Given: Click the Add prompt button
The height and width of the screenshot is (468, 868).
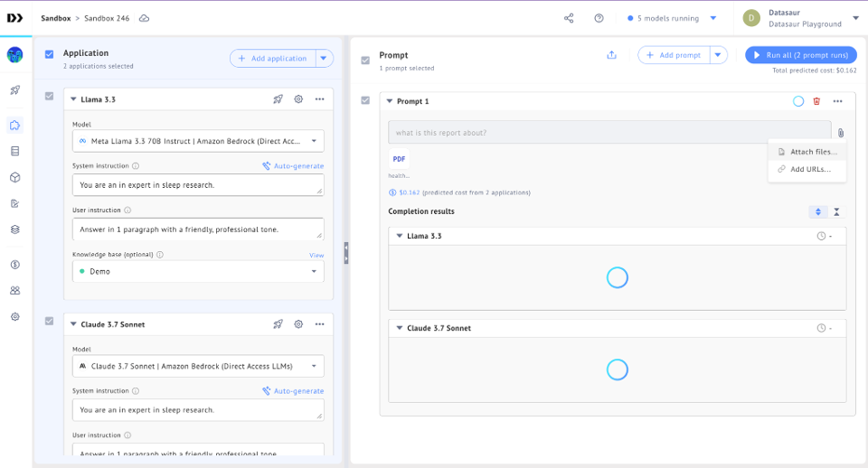Looking at the screenshot, I should (x=674, y=55).
